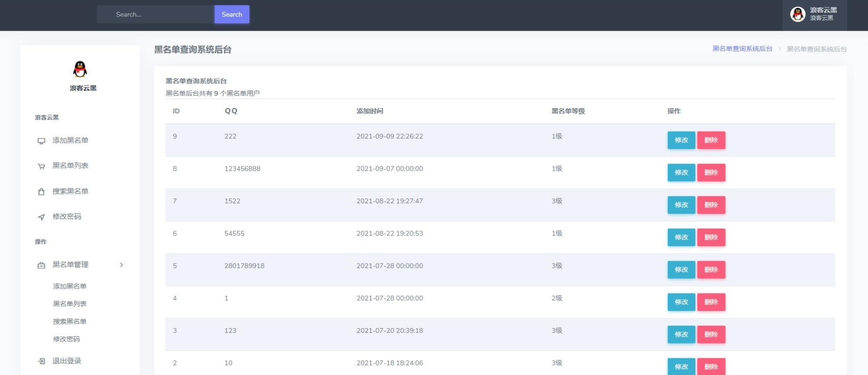This screenshot has height=375, width=868.
Task: Click the cart icon beside 黑名单列表
Action: point(41,166)
